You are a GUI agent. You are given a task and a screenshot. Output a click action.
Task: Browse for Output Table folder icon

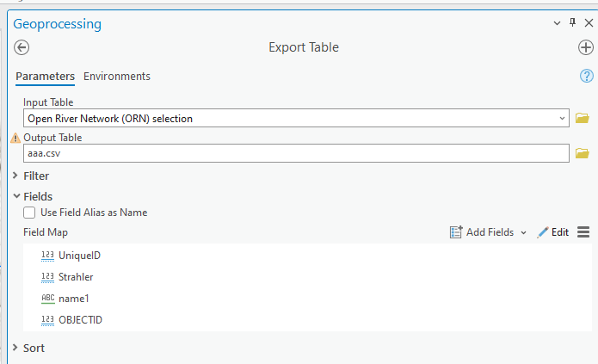(583, 153)
